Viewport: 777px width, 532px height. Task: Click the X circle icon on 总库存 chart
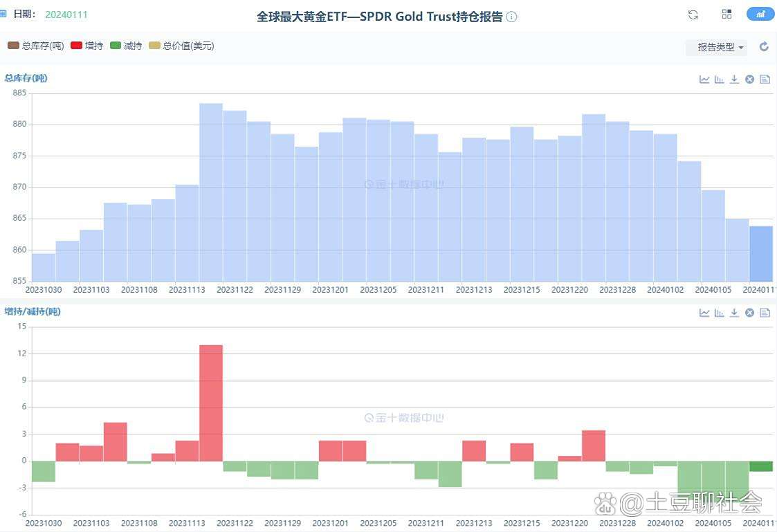tap(750, 80)
